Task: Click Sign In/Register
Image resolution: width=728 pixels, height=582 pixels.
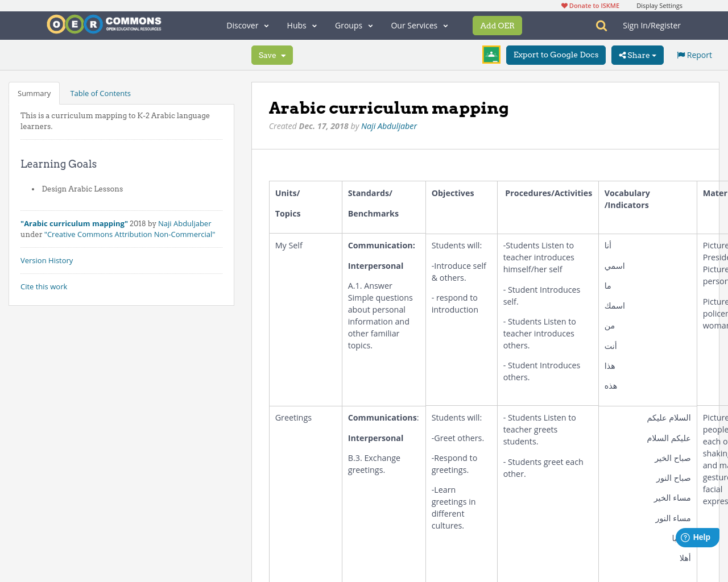Action: click(x=651, y=25)
